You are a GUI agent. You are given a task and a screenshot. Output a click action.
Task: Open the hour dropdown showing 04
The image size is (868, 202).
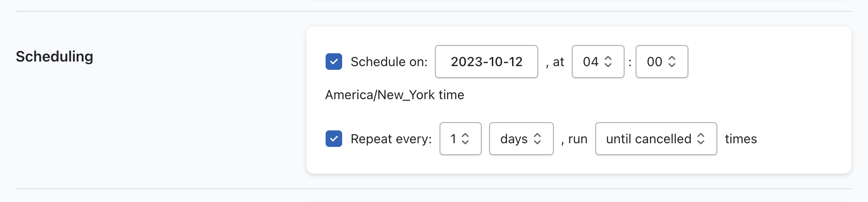pyautogui.click(x=597, y=62)
